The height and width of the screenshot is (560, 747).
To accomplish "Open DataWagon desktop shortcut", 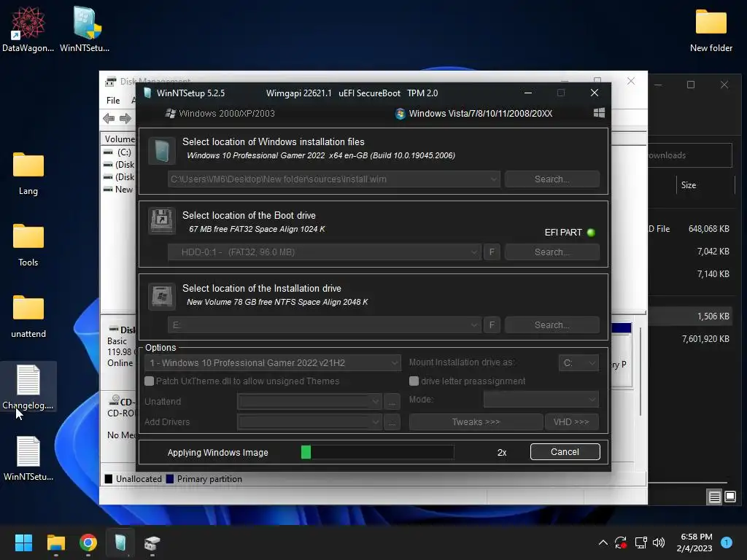I will point(28,28).
